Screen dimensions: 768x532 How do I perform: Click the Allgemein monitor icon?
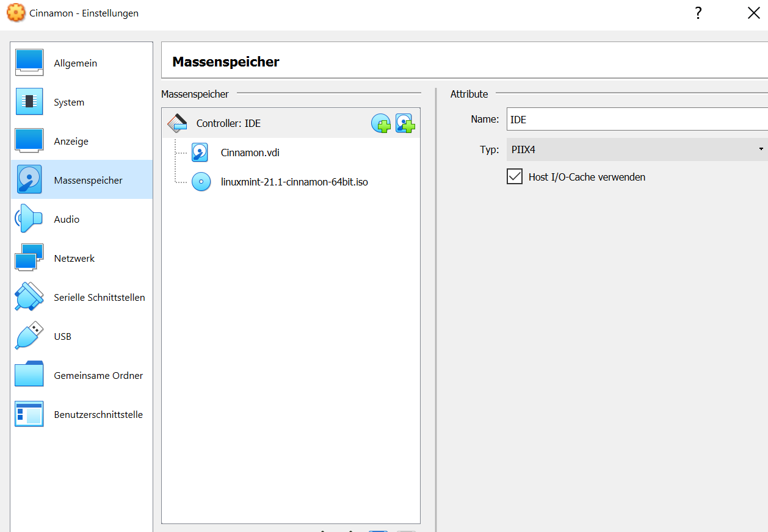tap(29, 63)
